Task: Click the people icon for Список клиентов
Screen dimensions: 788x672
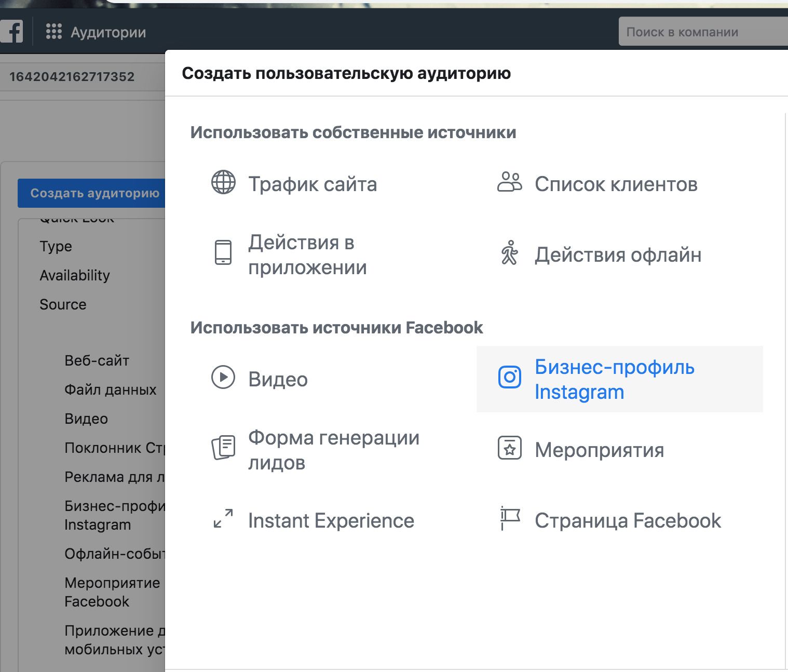Action: [510, 182]
